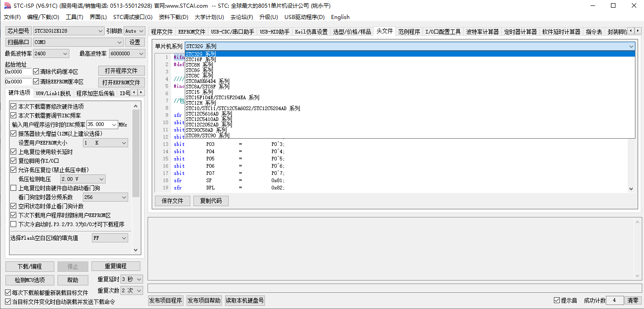Click the 清零 counter reset button
Screen dimensions: 644x309
pos(633,300)
